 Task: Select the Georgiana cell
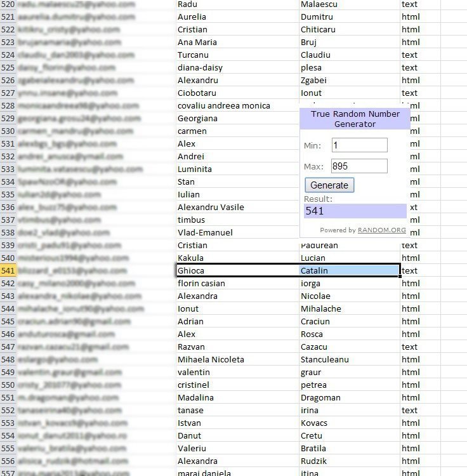tap(237, 119)
